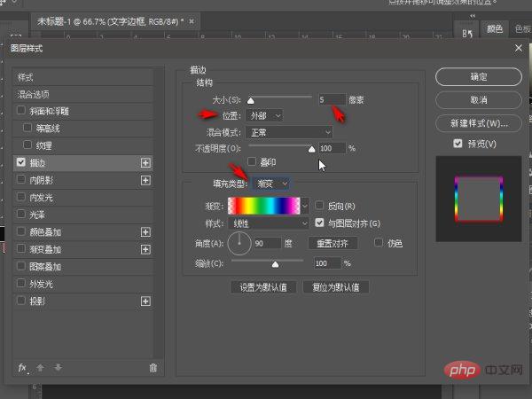
Task: Select 混合选项 in the left list
Action: 83,94
